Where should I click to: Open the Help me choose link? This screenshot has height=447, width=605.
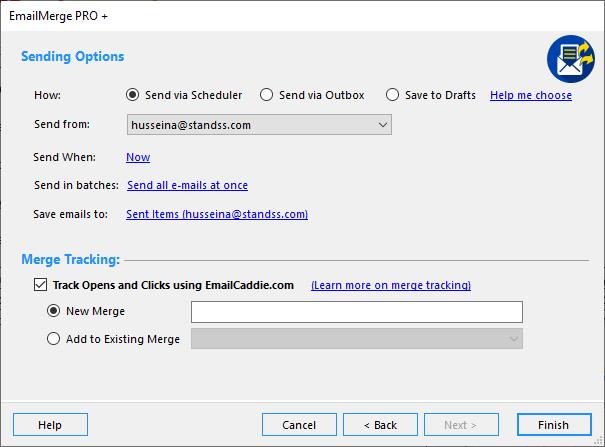[x=531, y=95]
